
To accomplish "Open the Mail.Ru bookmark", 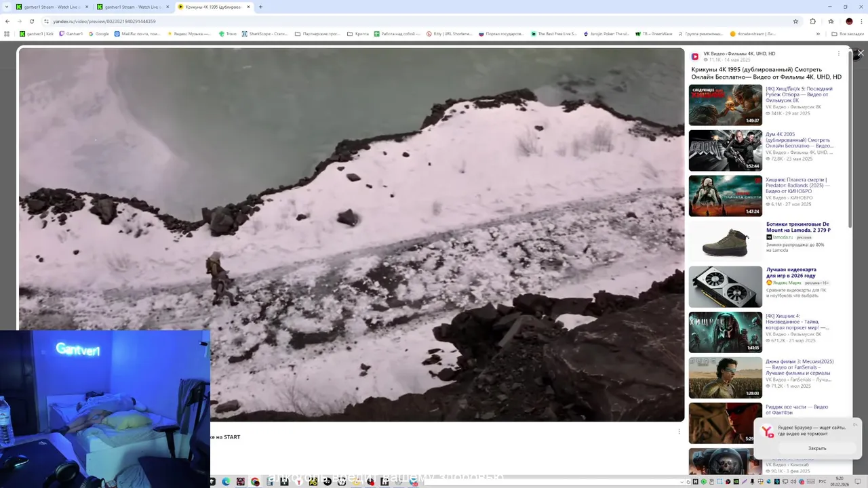I will click(x=137, y=33).
